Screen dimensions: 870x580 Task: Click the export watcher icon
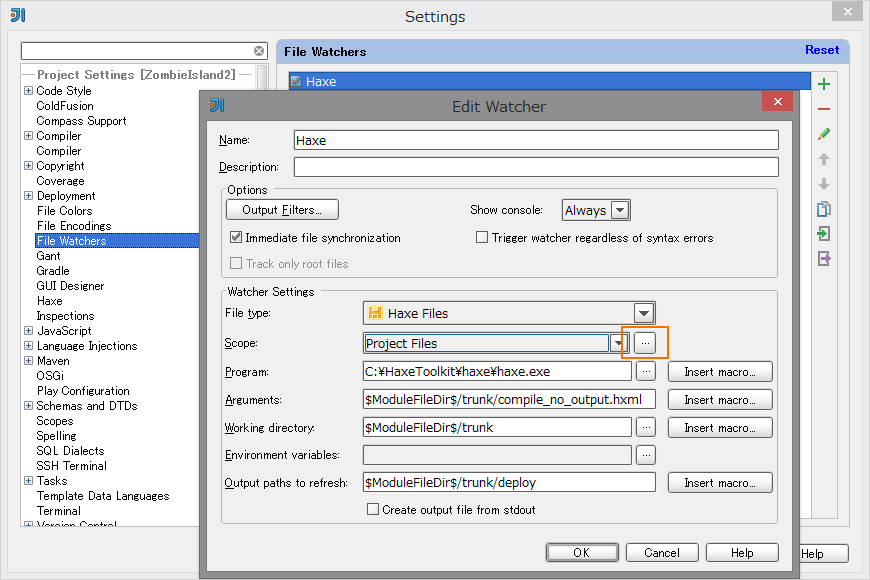pyautogui.click(x=824, y=259)
